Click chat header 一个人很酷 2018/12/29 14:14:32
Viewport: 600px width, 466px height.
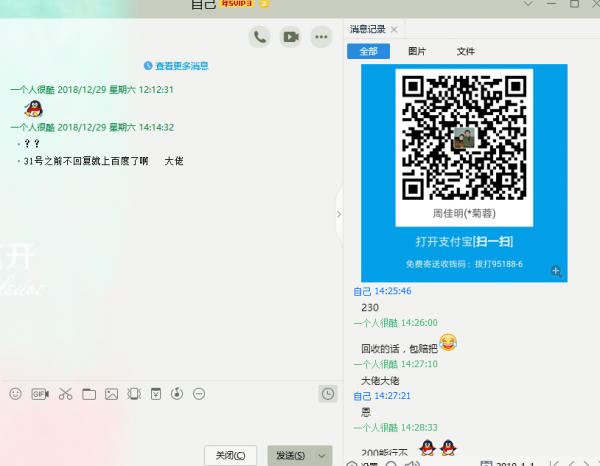pos(92,127)
